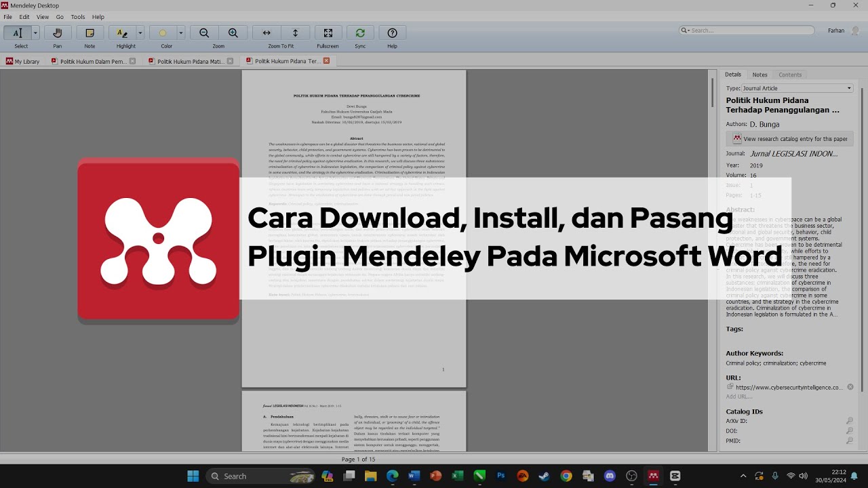Viewport: 868px width, 488px height.
Task: Select the text Select tool
Action: click(18, 33)
